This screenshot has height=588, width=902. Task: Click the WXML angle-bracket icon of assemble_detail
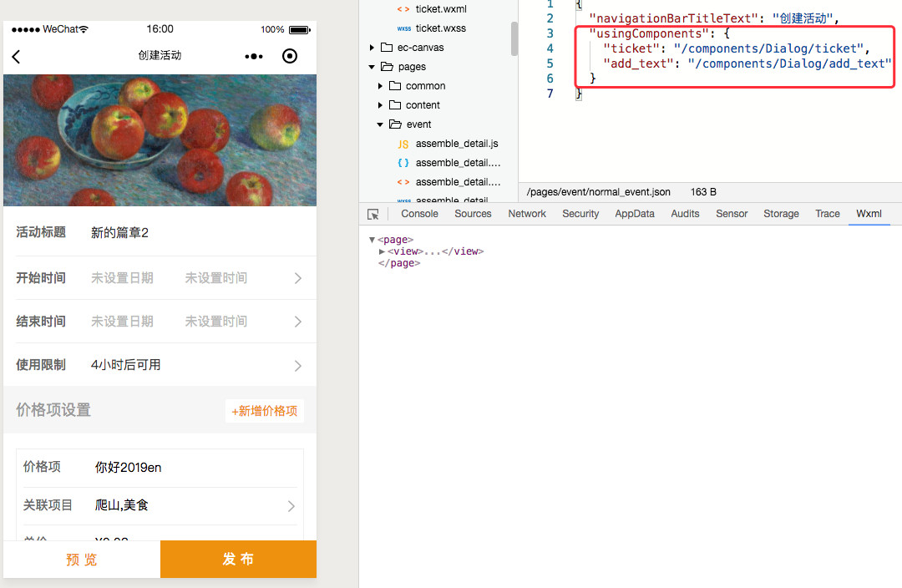(x=403, y=182)
